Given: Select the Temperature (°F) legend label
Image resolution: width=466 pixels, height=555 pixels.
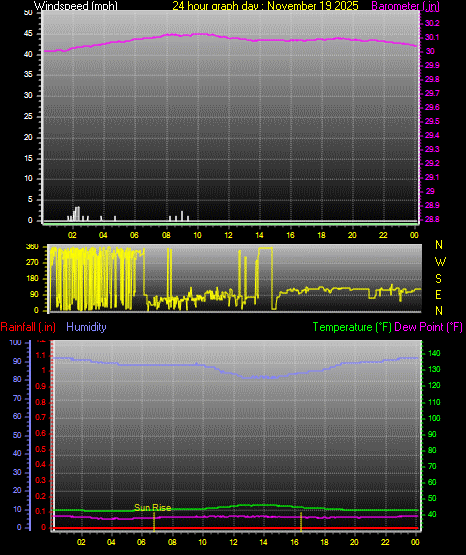Looking at the screenshot, I should pos(352,327).
